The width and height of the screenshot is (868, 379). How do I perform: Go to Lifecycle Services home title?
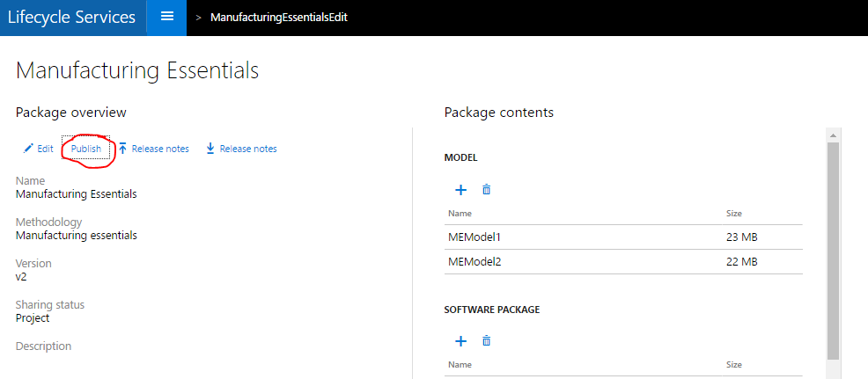(72, 18)
